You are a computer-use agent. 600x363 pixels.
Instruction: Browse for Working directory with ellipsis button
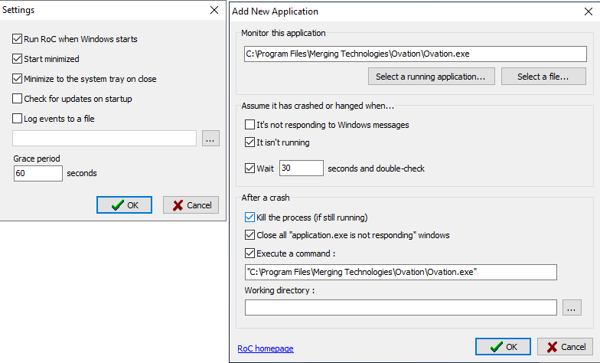coord(572,308)
